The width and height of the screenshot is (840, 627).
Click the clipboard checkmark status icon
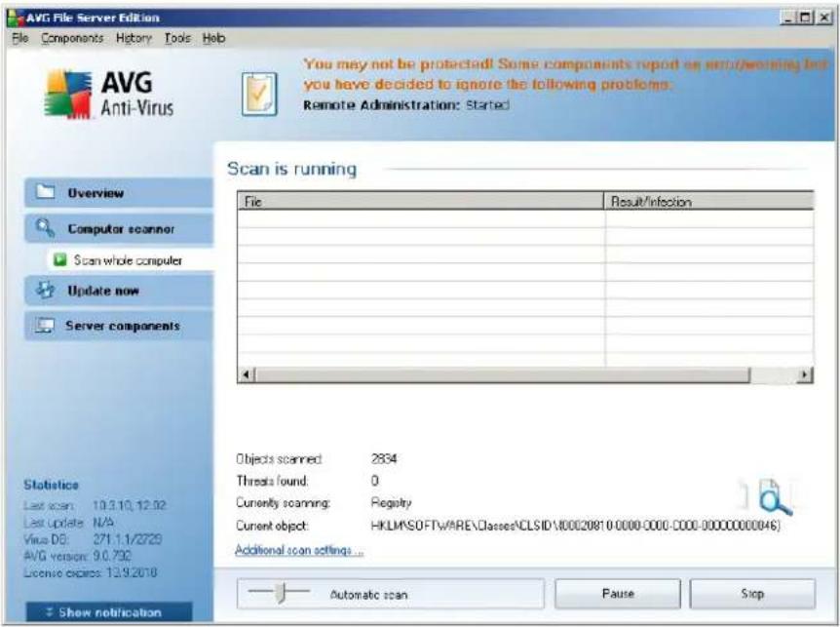click(x=259, y=94)
